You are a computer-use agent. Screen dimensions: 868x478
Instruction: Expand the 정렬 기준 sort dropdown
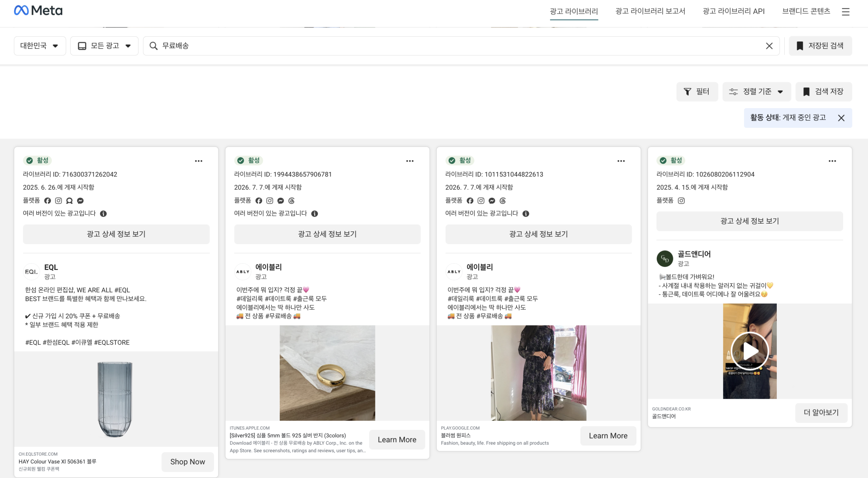(x=756, y=91)
